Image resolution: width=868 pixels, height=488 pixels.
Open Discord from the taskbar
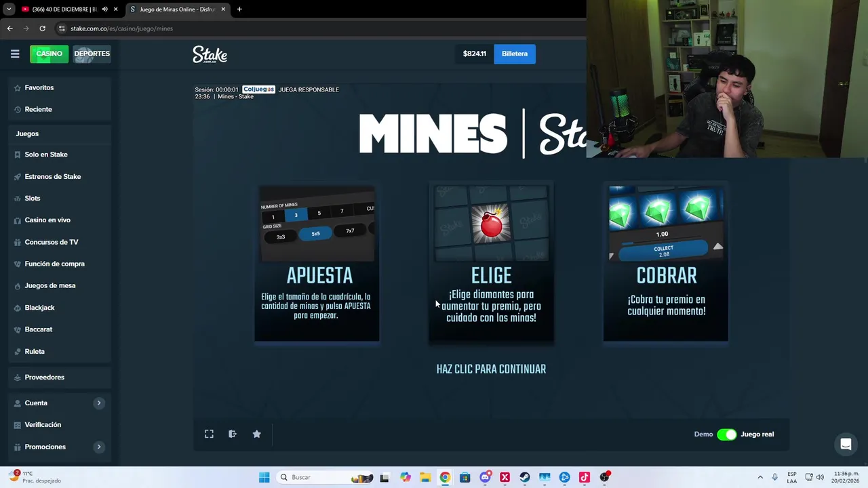click(485, 477)
